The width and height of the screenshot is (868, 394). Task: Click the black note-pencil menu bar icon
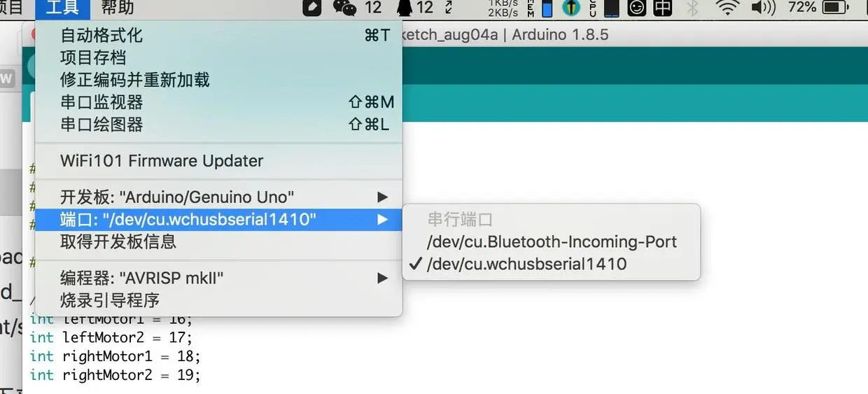tap(311, 8)
